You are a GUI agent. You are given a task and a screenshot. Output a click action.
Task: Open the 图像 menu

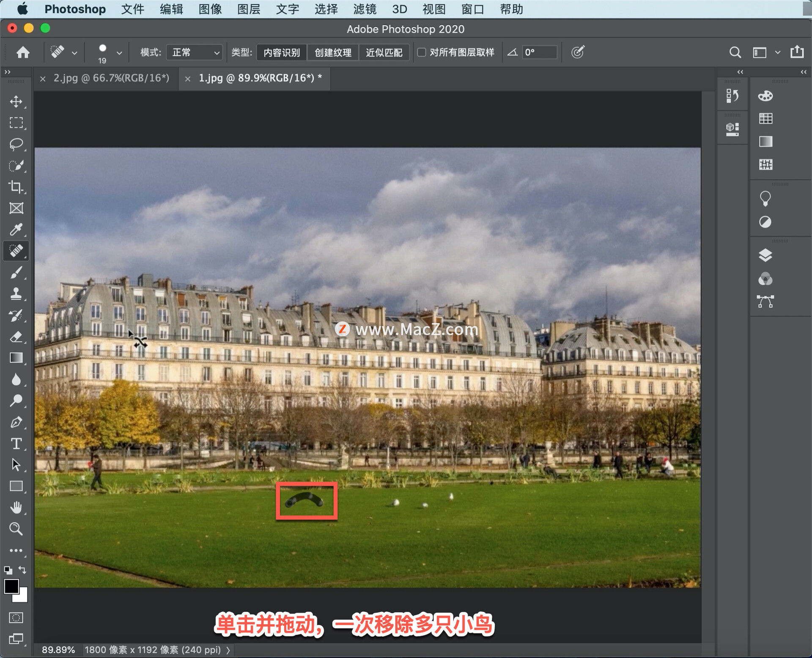click(x=210, y=9)
